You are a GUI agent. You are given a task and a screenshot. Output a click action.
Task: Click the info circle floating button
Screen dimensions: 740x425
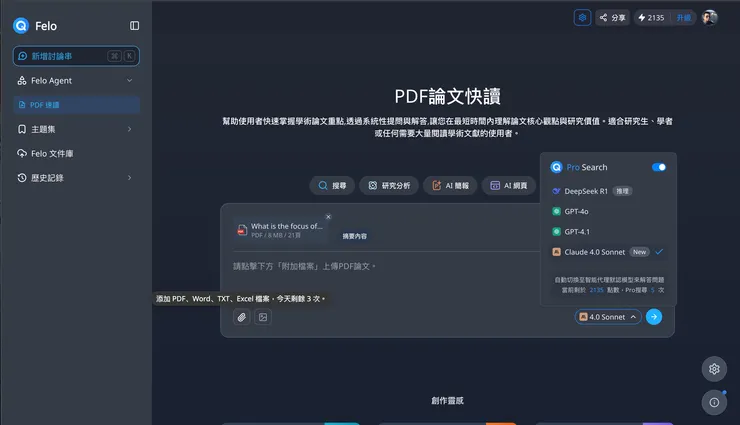pyautogui.click(x=714, y=402)
